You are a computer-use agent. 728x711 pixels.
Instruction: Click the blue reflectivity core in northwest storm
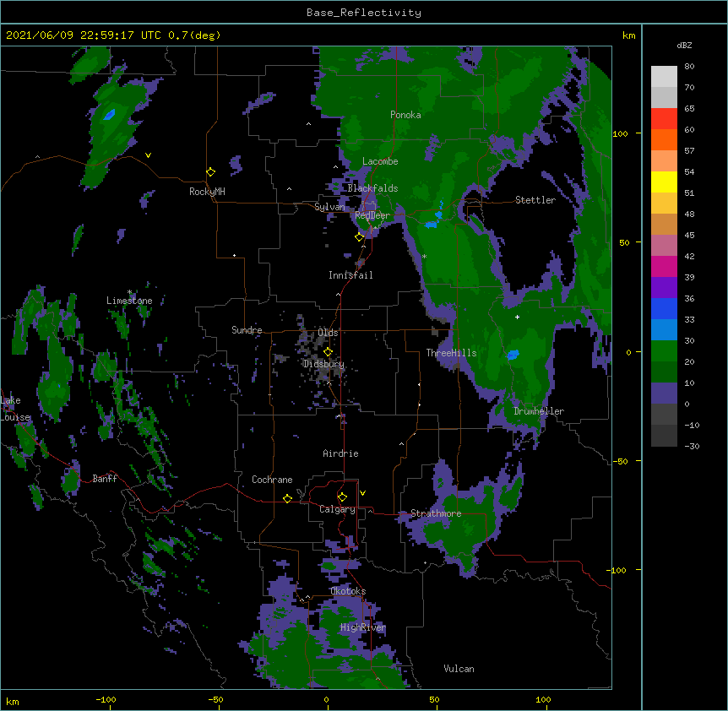click(x=109, y=114)
